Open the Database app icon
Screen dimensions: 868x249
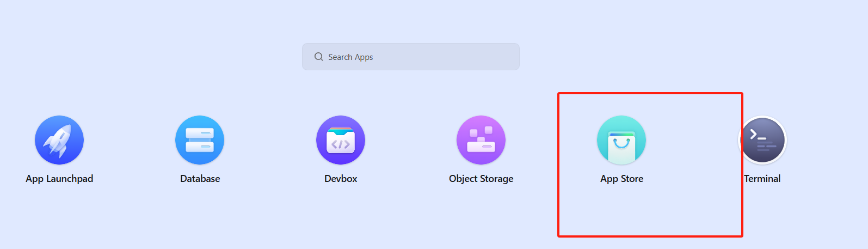(x=200, y=140)
